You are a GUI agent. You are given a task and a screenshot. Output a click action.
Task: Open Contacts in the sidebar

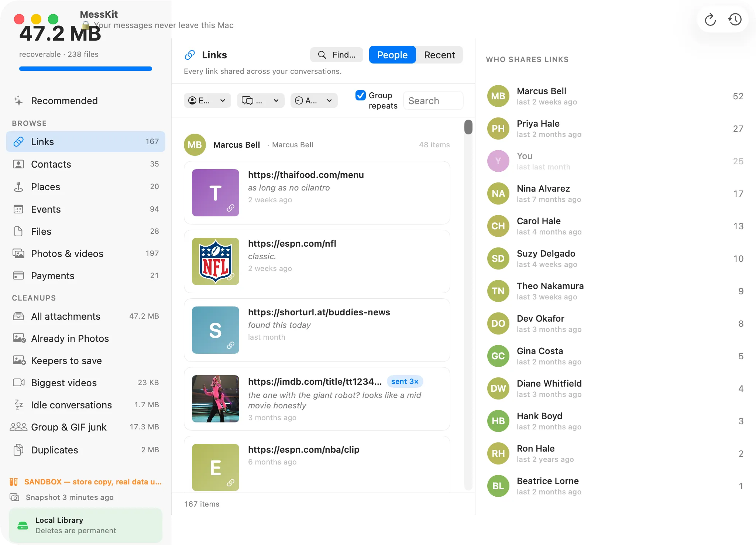[x=86, y=164]
